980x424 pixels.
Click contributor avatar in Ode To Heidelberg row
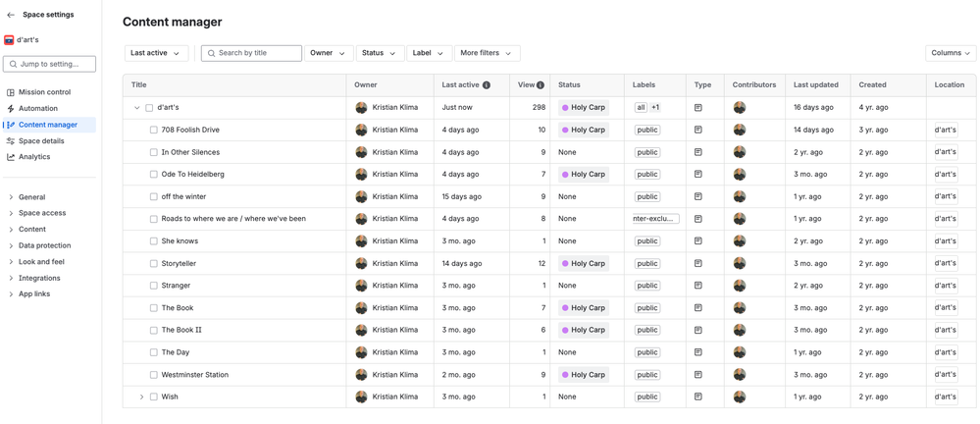coord(740,175)
